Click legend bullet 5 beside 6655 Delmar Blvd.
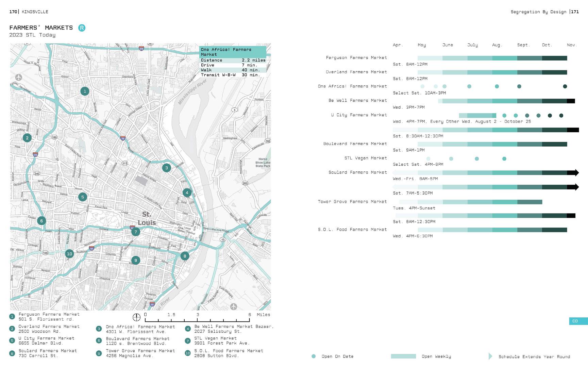 tap(12, 341)
